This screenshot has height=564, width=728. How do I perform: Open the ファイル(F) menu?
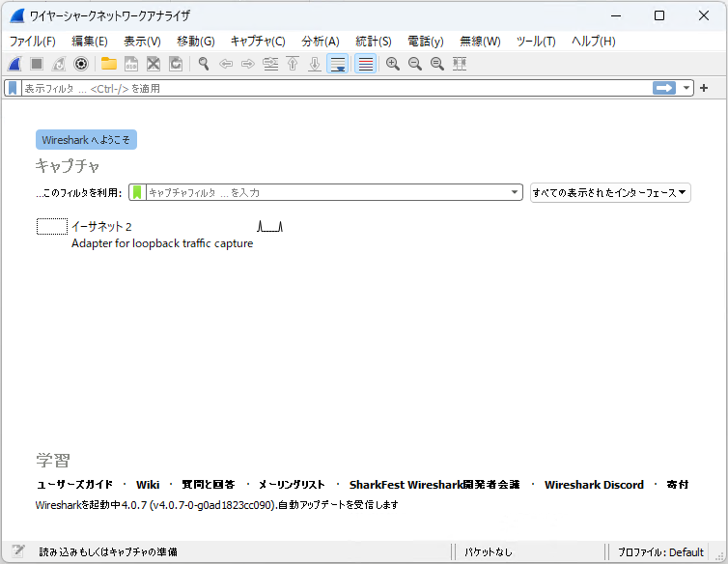[x=33, y=42]
